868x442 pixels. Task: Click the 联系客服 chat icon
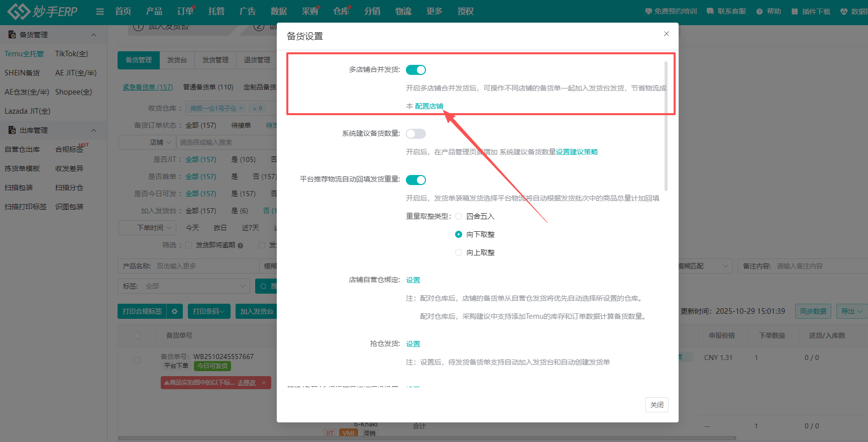[710, 11]
